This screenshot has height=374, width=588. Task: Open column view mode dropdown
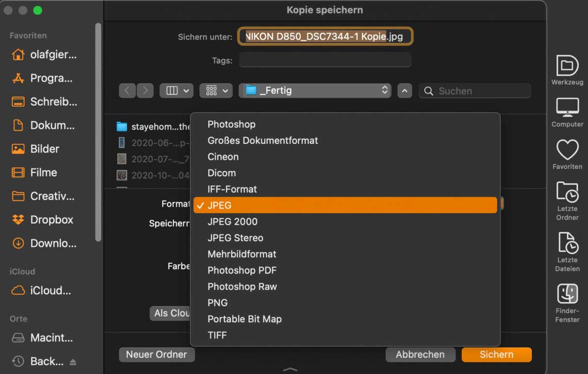coord(176,91)
